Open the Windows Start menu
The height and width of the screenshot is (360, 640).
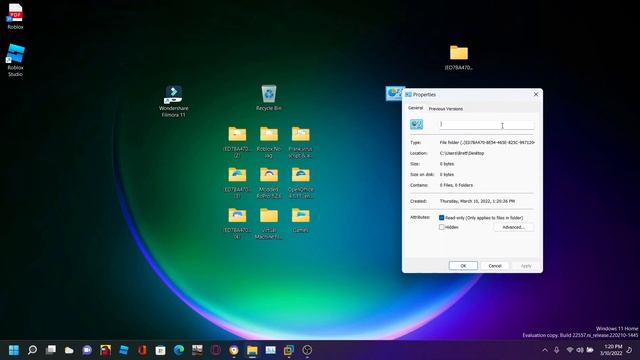14,350
